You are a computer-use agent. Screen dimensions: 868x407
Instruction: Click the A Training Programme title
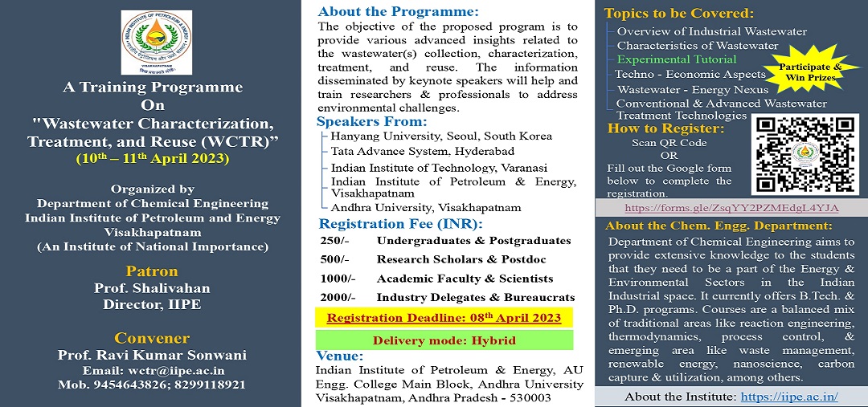(x=152, y=88)
